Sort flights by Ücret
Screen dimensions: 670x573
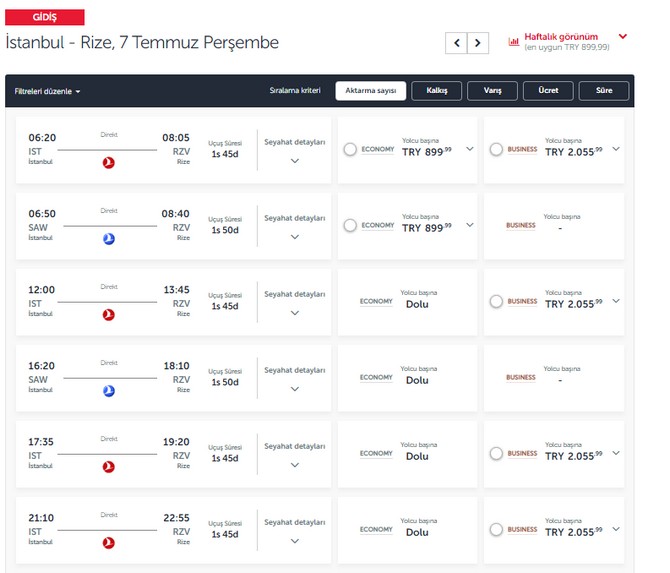547,91
